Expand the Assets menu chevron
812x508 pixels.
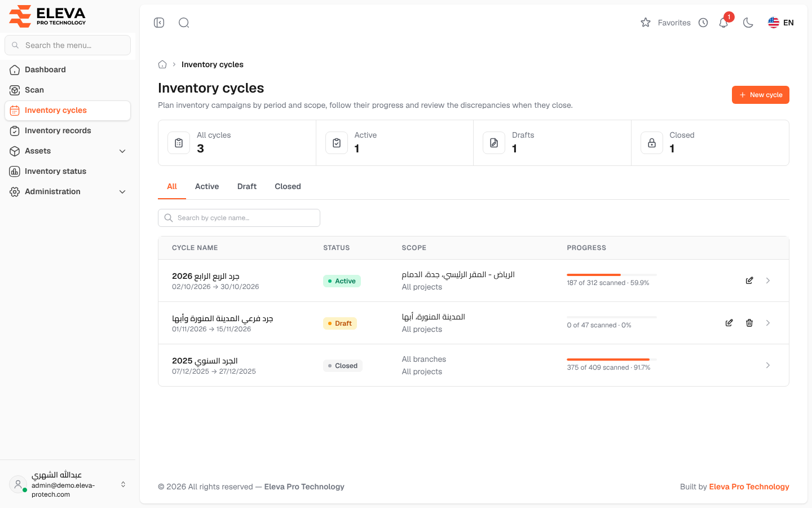click(122, 151)
